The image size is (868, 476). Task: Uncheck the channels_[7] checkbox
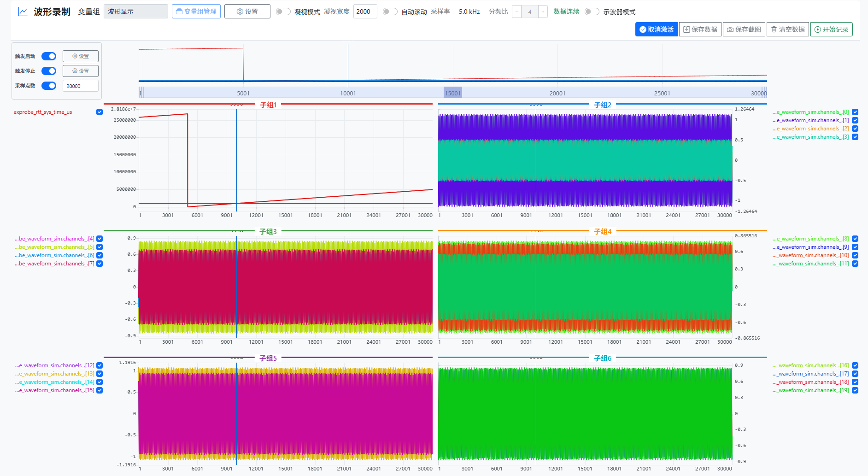[x=100, y=264]
